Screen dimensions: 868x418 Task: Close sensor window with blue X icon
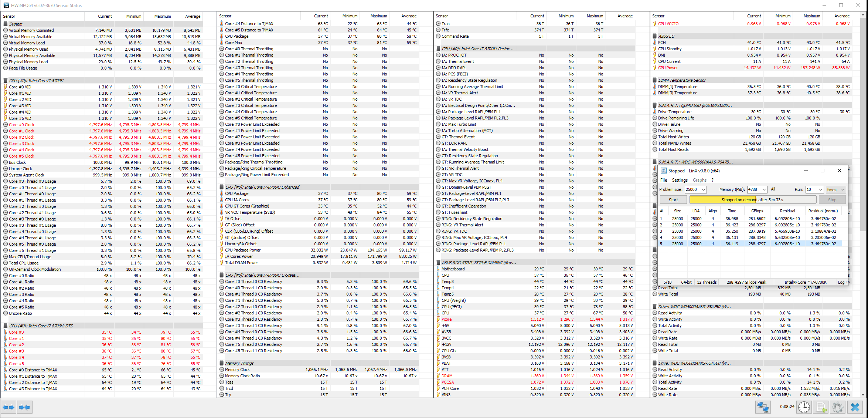click(x=855, y=407)
